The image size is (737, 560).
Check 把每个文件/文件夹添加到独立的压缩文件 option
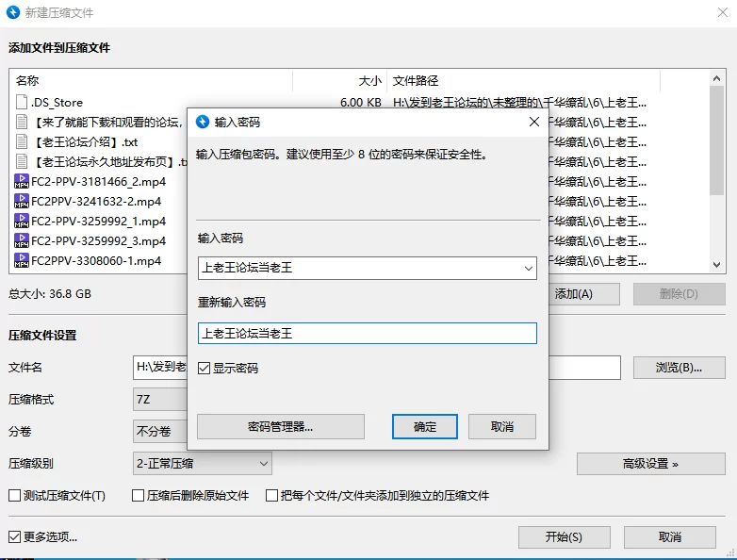tap(271, 496)
